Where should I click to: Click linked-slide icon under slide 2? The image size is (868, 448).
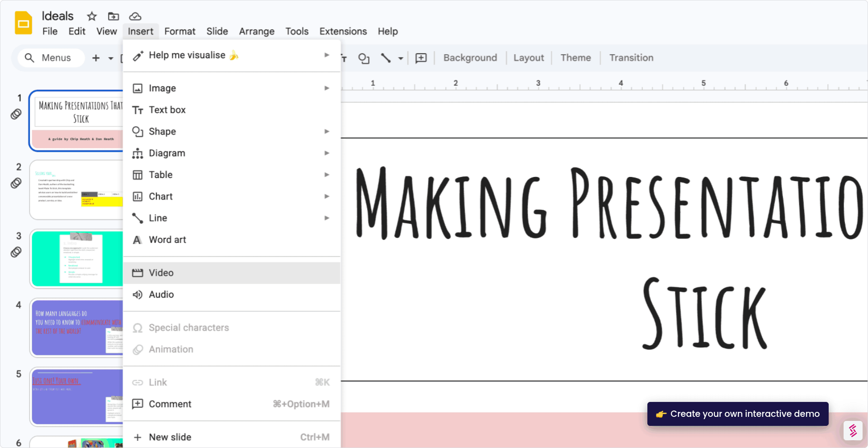(x=16, y=183)
